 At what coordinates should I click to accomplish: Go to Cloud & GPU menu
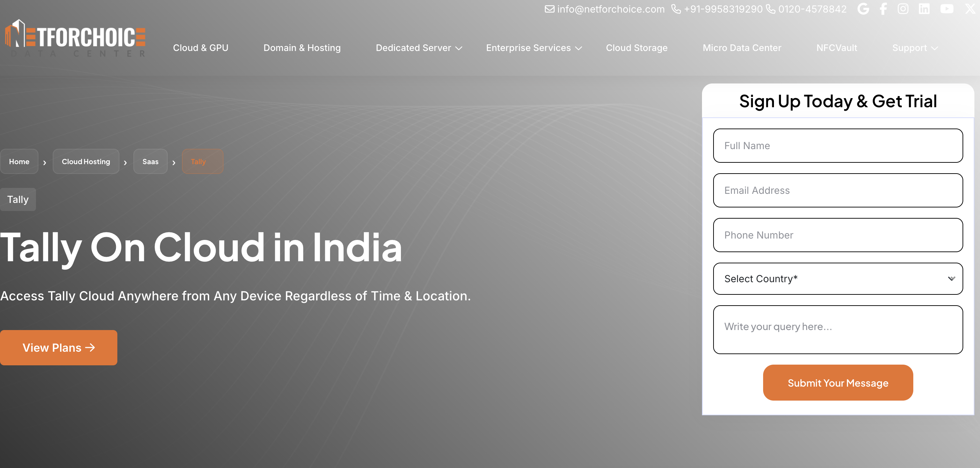click(200, 48)
